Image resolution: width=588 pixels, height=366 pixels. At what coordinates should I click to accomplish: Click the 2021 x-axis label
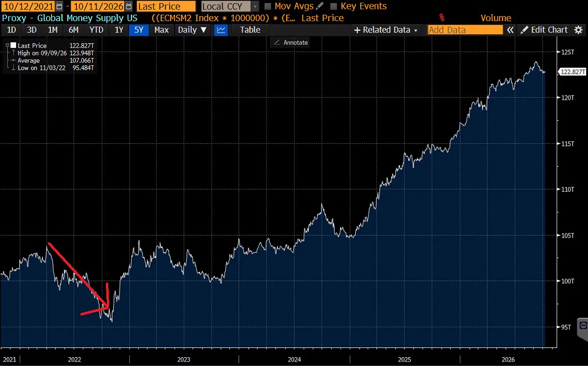[x=9, y=360]
